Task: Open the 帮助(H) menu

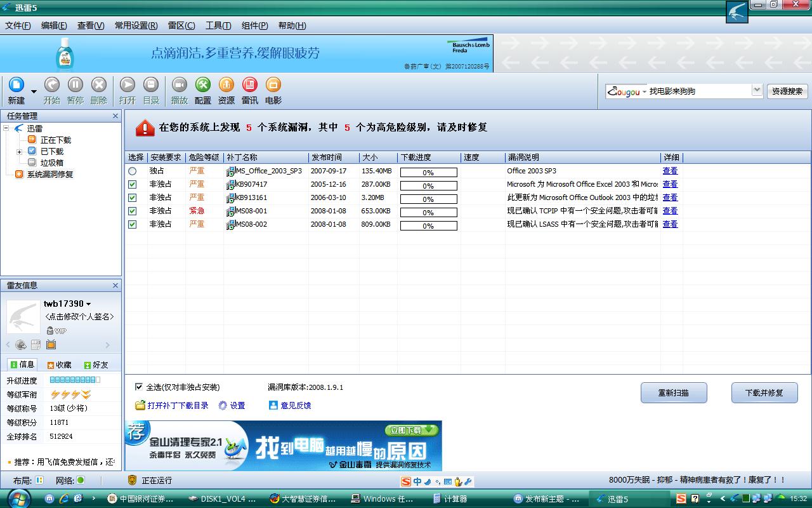Action: click(292, 26)
